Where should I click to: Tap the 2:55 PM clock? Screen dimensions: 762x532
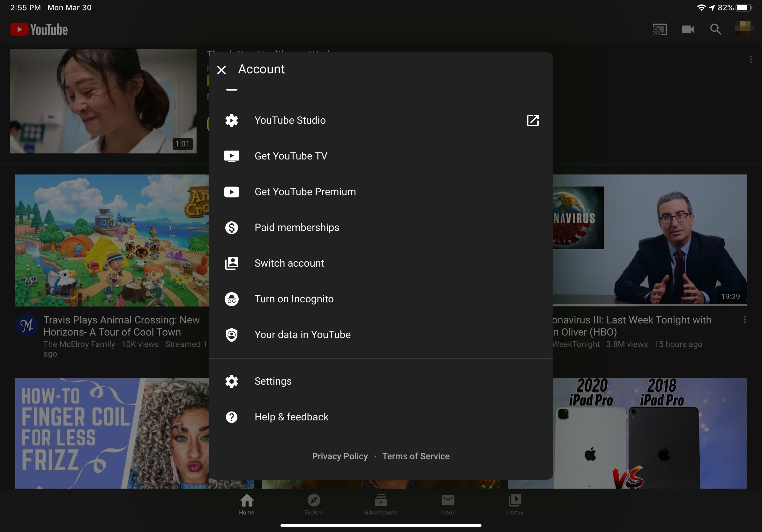pyautogui.click(x=26, y=8)
